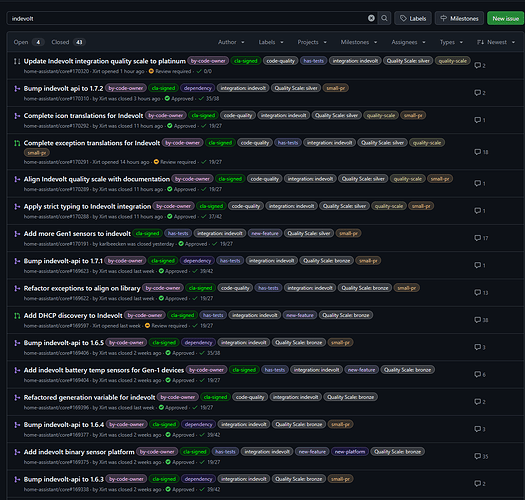525x500 pixels.
Task: Open comments on Update Indevolt quality scale PR
Action: [x=480, y=65]
